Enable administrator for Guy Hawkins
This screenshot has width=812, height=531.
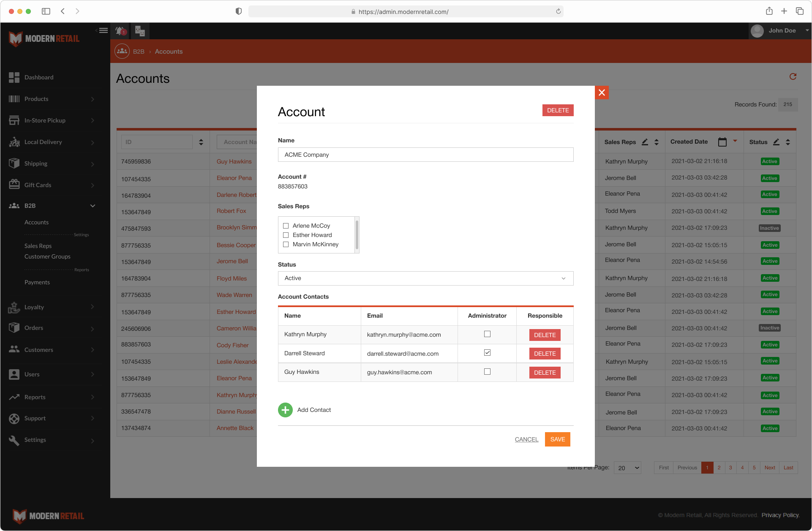(x=487, y=372)
